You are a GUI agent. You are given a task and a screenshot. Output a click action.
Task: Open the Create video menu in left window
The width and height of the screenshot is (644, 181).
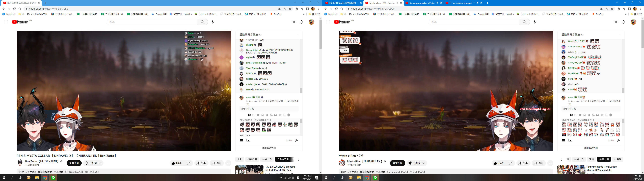[x=293, y=22]
